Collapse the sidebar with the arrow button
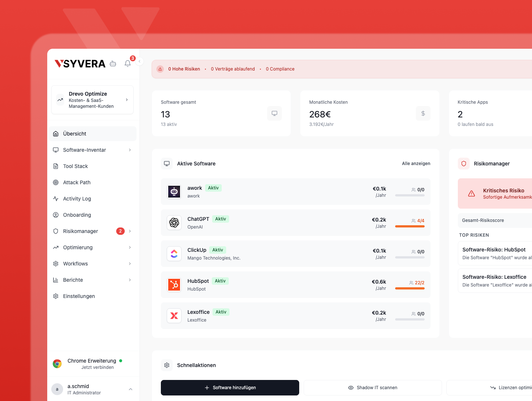Image resolution: width=532 pixels, height=401 pixels. click(x=139, y=61)
